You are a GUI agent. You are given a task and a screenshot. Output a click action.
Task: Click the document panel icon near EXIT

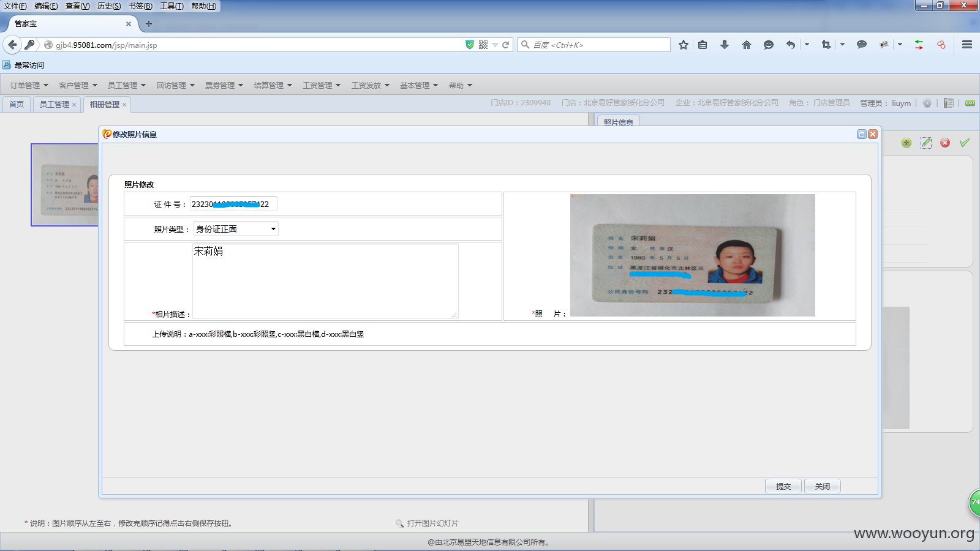point(949,103)
